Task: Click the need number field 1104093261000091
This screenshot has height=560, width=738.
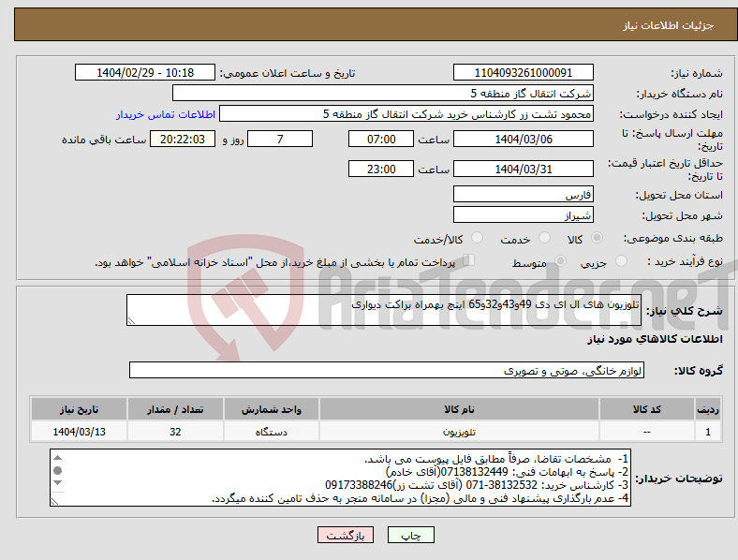Action: 523,72
